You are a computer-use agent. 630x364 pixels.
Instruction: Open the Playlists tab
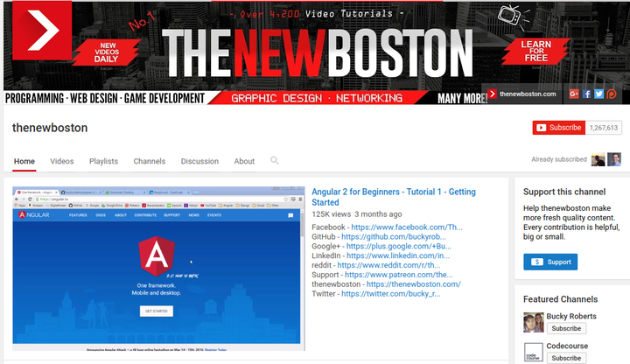click(x=103, y=161)
